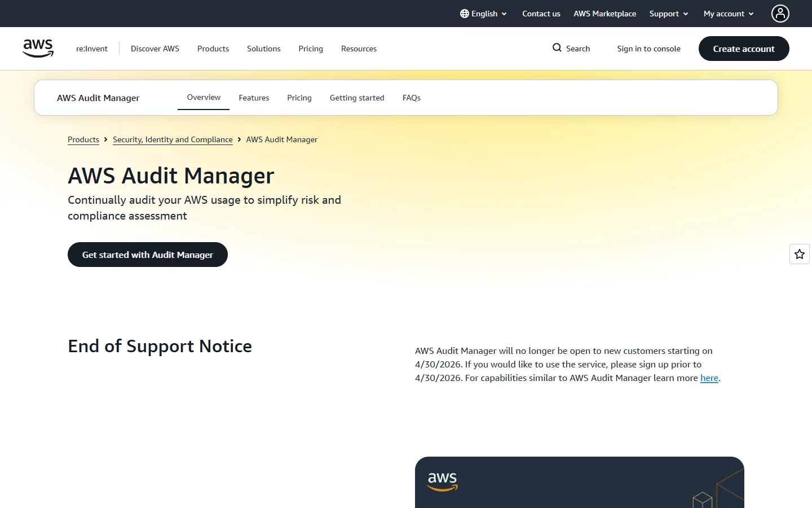Screen dimensions: 812x508
Task: Open the Getting started tab
Action: [357, 98]
